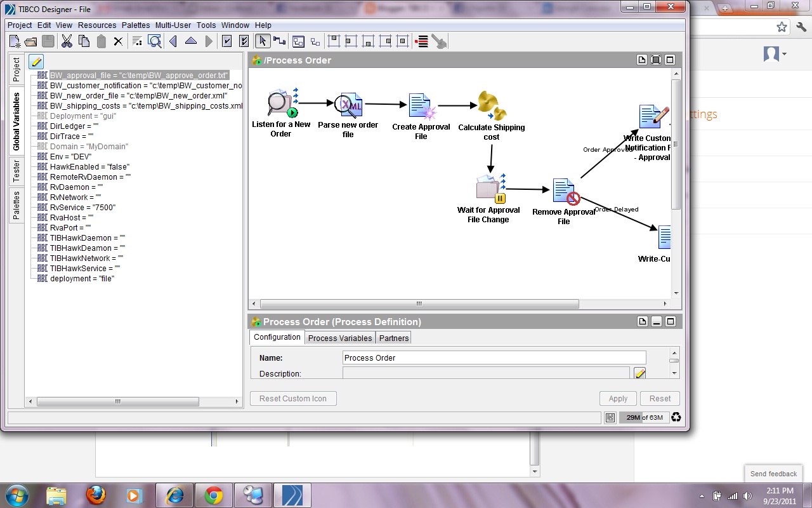This screenshot has width=812, height=508.
Task: Click the Delete X toolbar icon
Action: (x=118, y=42)
